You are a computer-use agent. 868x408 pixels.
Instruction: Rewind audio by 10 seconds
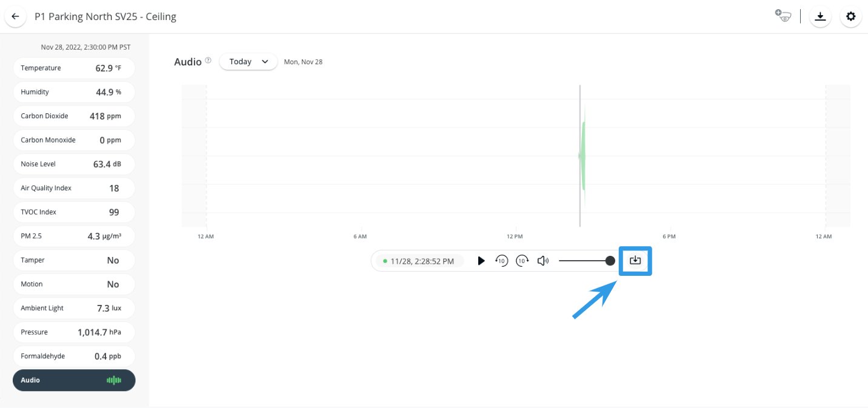tap(501, 261)
